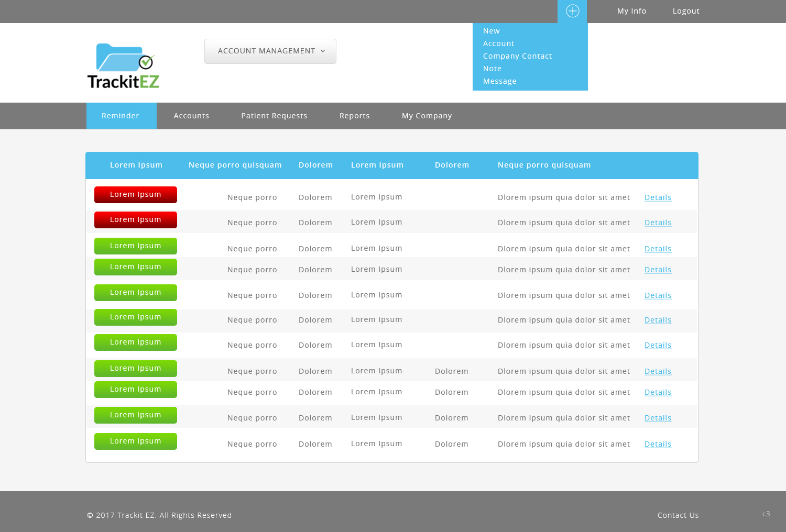Image resolution: width=786 pixels, height=532 pixels.
Task: Click the Logout link
Action: 686,11
